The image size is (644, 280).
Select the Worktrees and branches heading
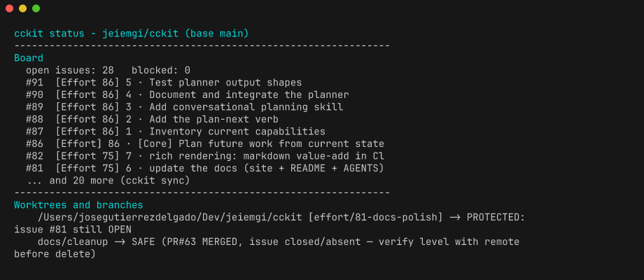click(x=78, y=205)
